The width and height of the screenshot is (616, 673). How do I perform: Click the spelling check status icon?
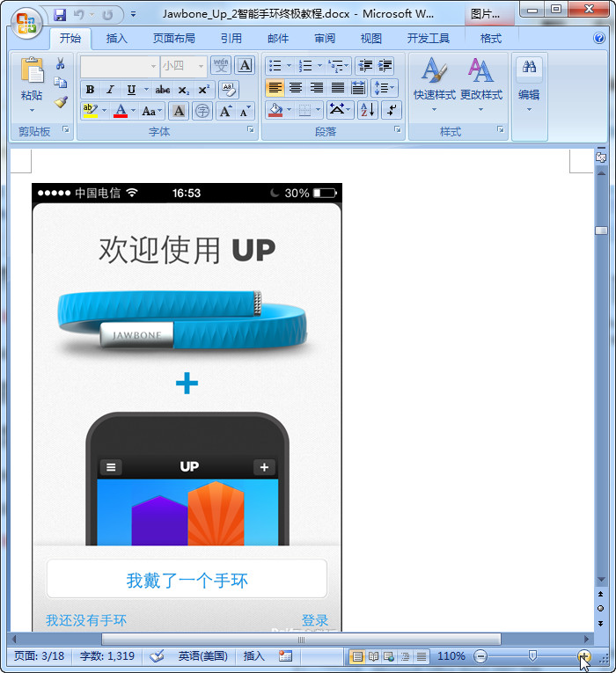coord(158,655)
